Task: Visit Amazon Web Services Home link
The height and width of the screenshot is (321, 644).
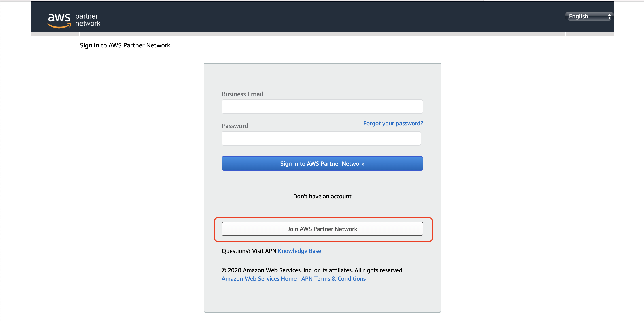Action: [259, 278]
